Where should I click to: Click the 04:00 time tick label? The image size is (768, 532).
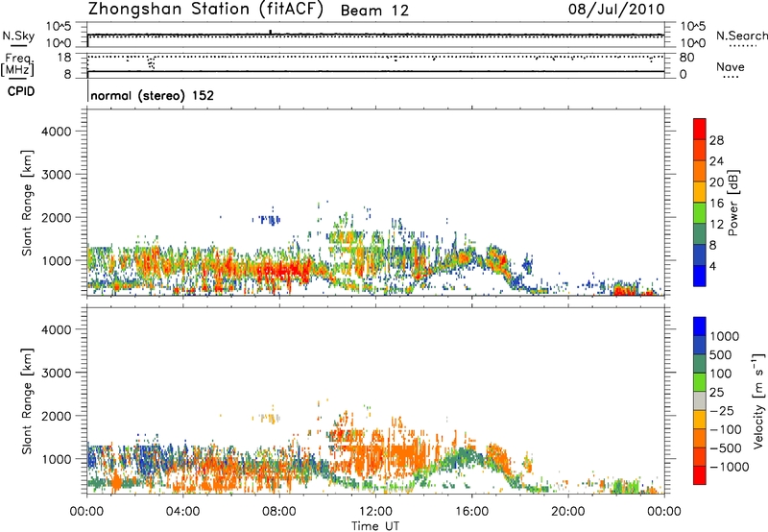(x=182, y=512)
